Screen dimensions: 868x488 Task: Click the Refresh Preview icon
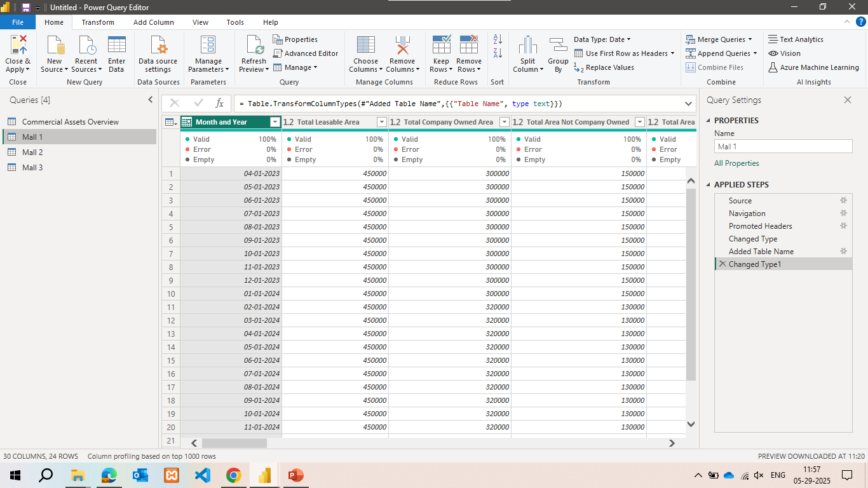pos(254,46)
